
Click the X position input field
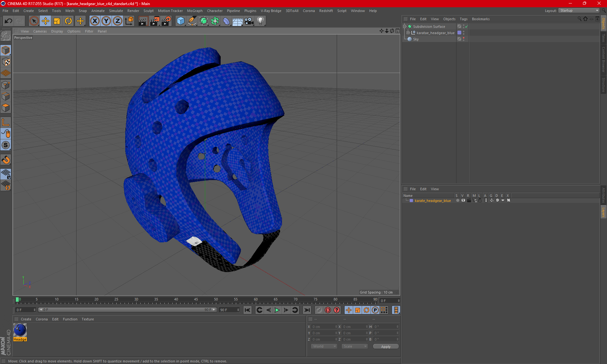324,327
